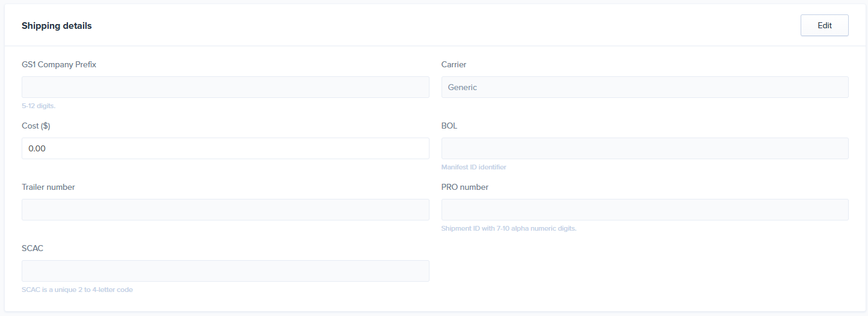The width and height of the screenshot is (868, 316).
Task: Select the Carrier field showing Generic
Action: [645, 87]
